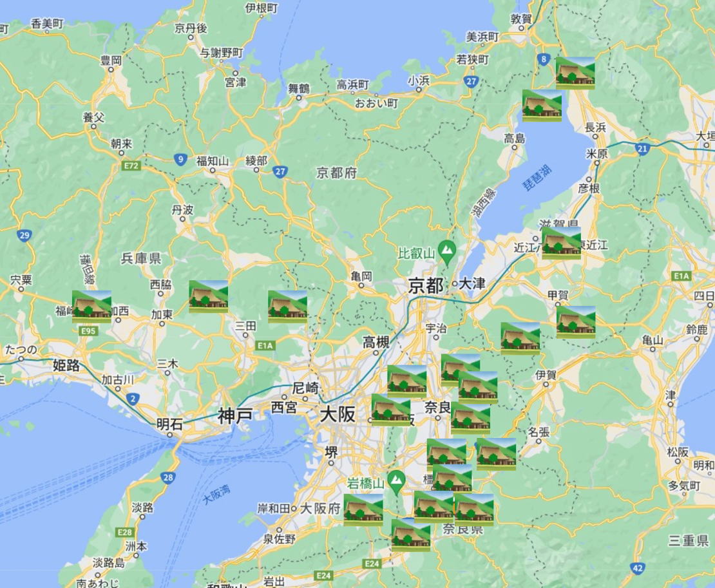Select the 三重県 prefecture label

(x=689, y=540)
